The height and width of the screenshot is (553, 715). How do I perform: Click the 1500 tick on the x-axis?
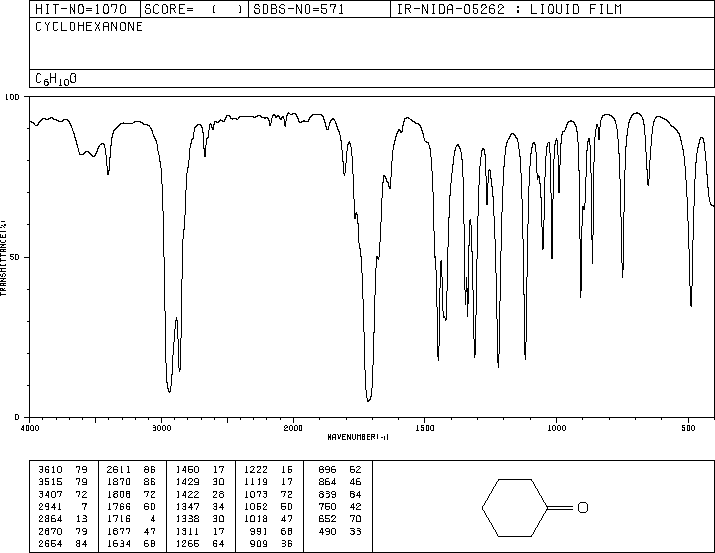[424, 427]
